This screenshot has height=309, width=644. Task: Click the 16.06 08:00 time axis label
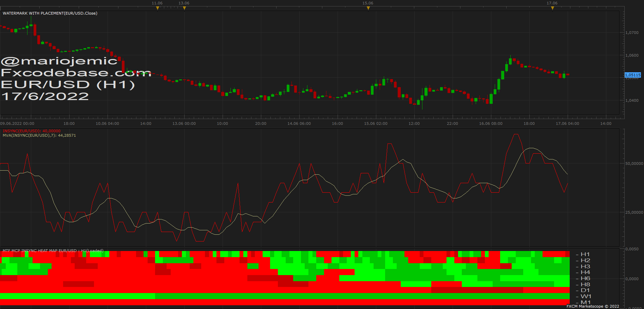pyautogui.click(x=491, y=123)
